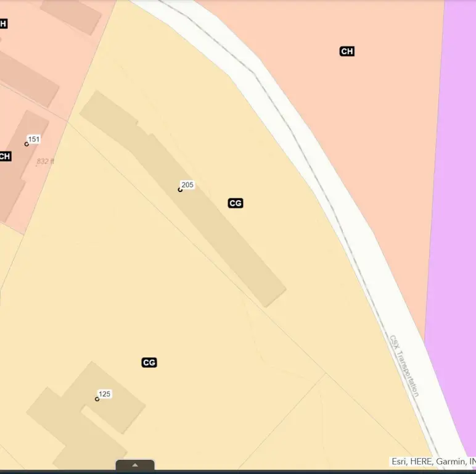Click the 151 address number label
The height and width of the screenshot is (474, 476).
click(34, 139)
